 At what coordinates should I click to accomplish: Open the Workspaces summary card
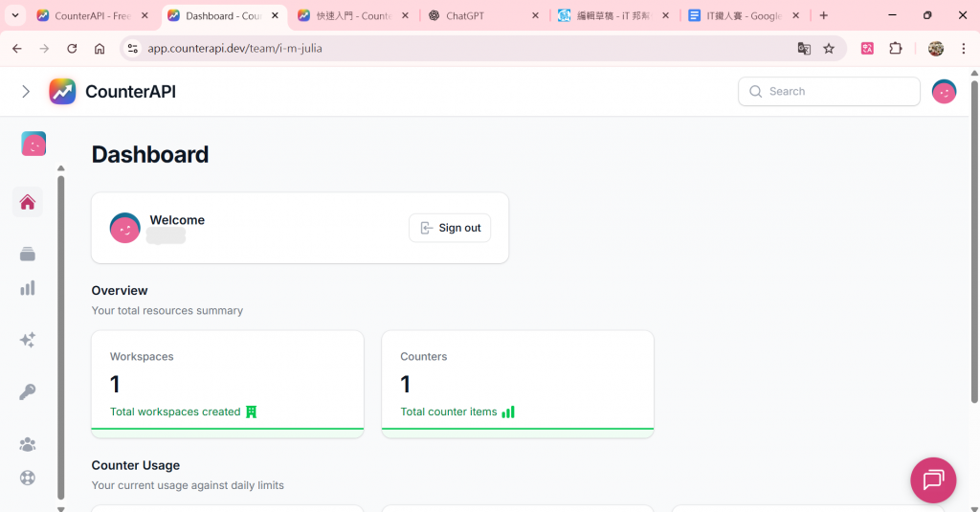click(x=228, y=384)
